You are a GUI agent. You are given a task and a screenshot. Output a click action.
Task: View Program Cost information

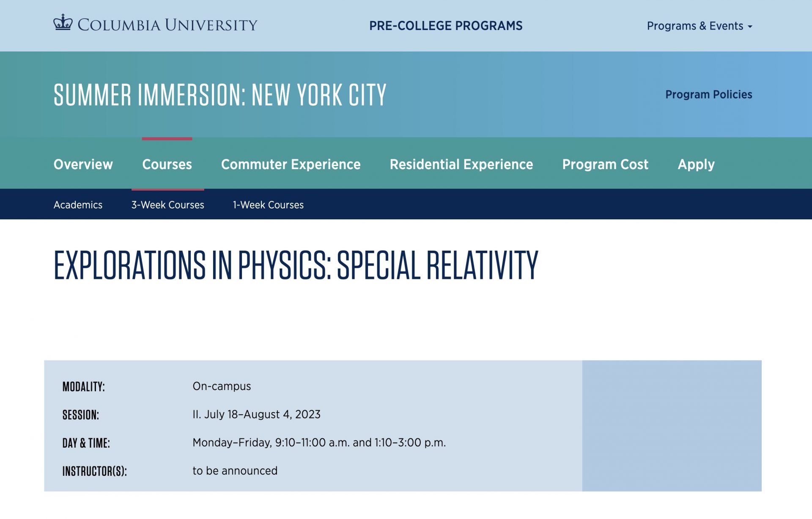click(606, 164)
